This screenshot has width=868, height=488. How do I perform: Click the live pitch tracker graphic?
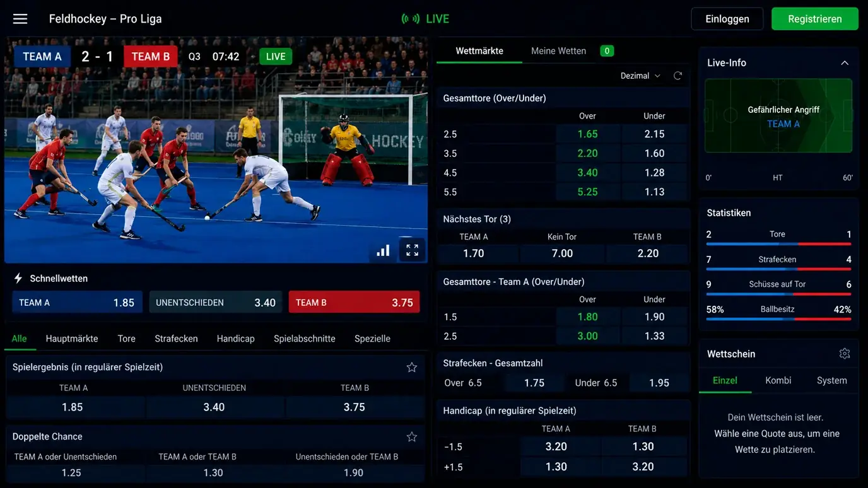[778, 115]
